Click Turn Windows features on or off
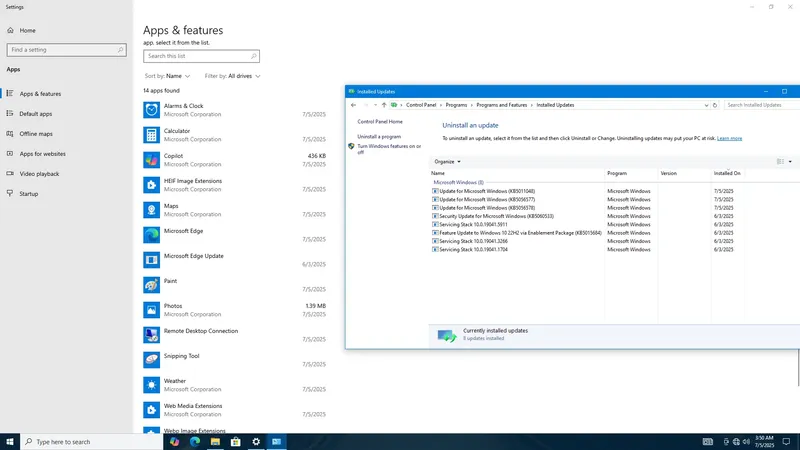Viewport: 800px width, 450px height. pos(389,149)
